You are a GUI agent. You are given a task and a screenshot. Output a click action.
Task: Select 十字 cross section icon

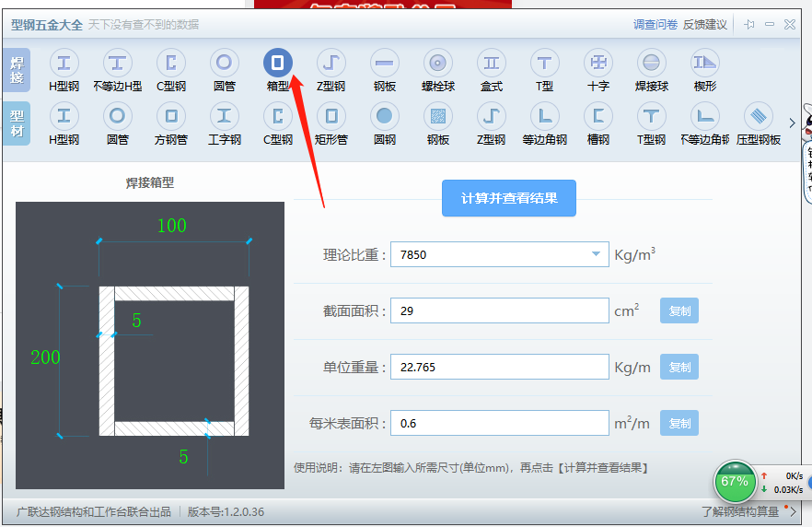click(x=598, y=64)
